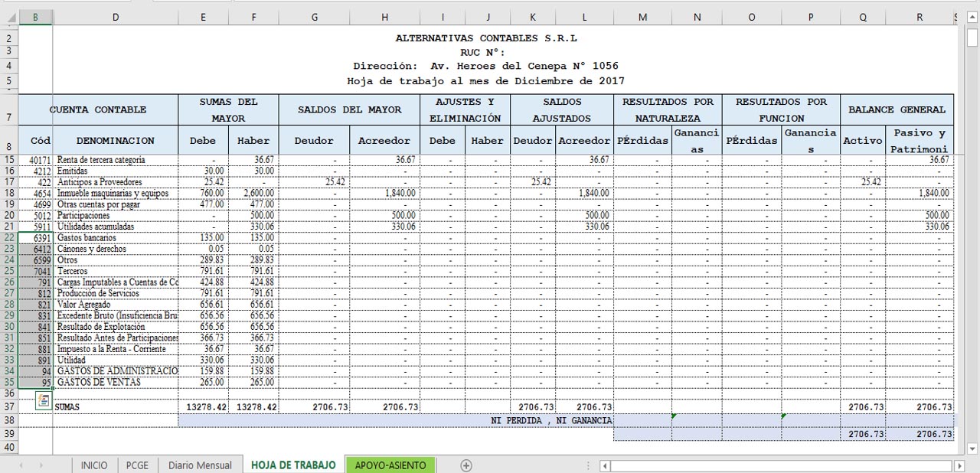Click the horizontal scrollbar right arrow
The width and height of the screenshot is (980, 473).
click(959, 465)
